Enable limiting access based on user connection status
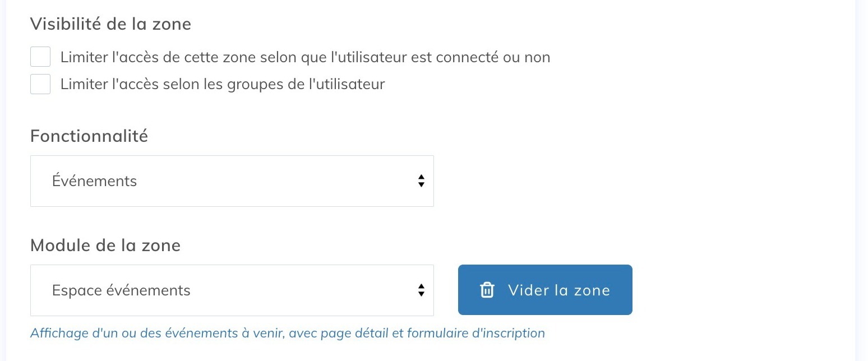This screenshot has height=361, width=868. 40,56
